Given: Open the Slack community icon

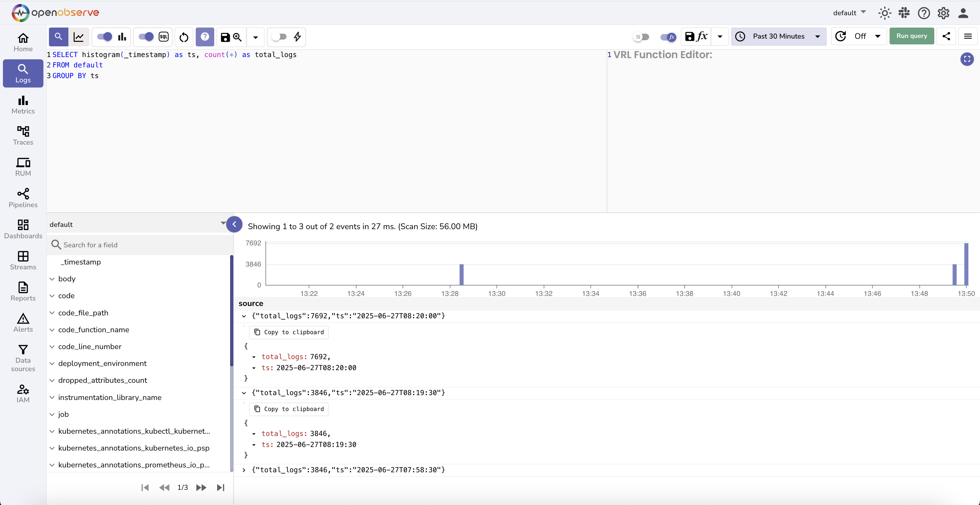Looking at the screenshot, I should (x=904, y=13).
